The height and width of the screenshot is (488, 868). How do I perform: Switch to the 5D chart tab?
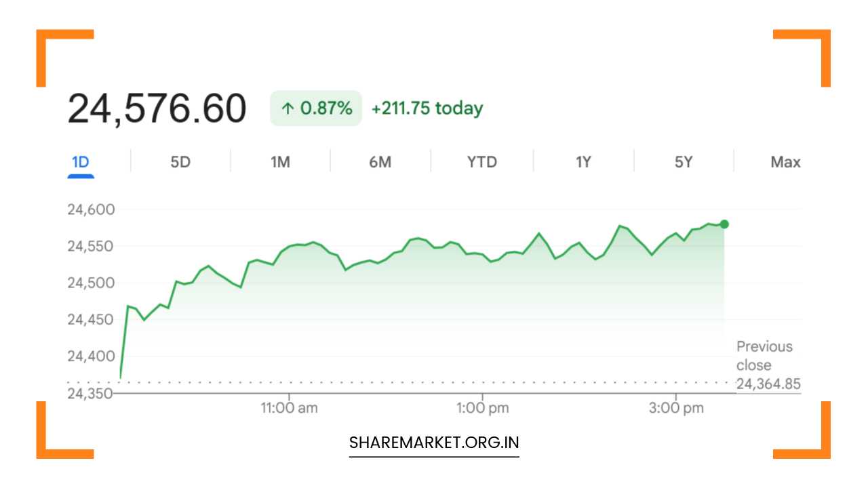[x=180, y=162]
